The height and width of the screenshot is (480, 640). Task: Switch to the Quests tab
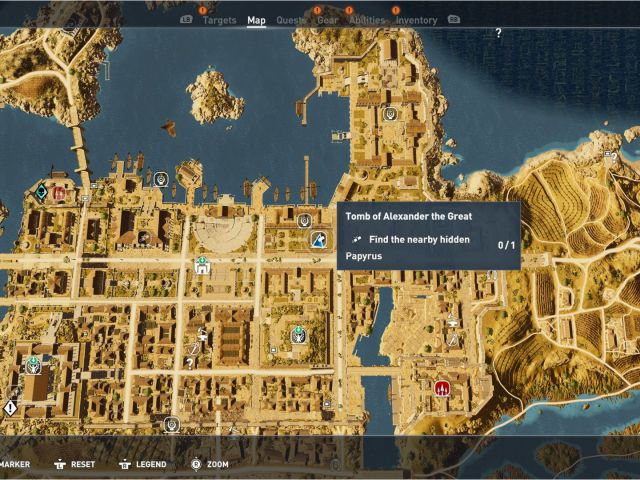tap(291, 20)
